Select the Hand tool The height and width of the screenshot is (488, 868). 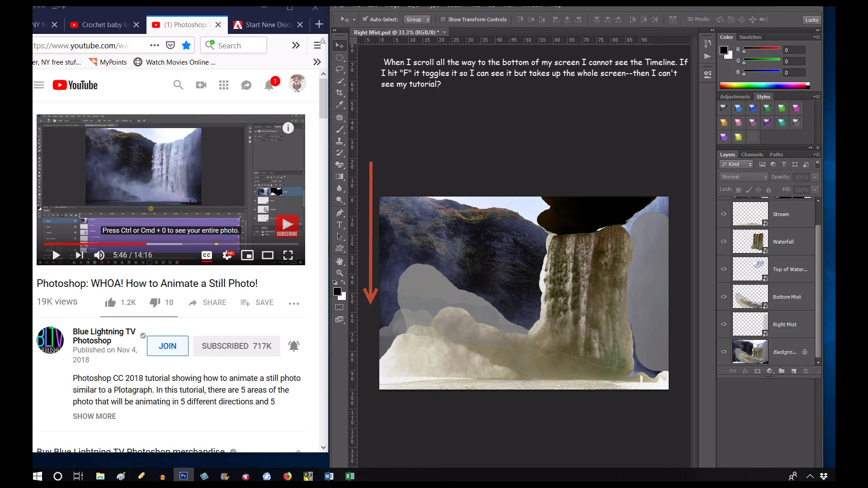click(x=340, y=261)
